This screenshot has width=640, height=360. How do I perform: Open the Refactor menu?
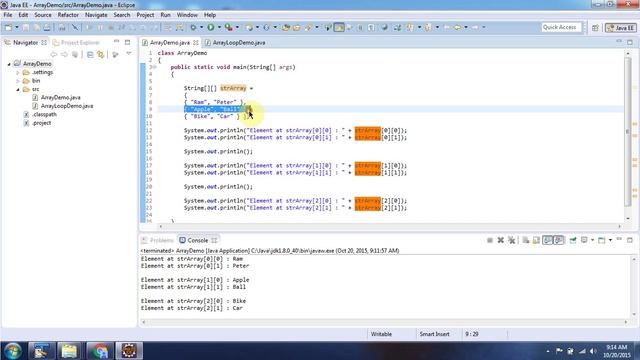68,15
